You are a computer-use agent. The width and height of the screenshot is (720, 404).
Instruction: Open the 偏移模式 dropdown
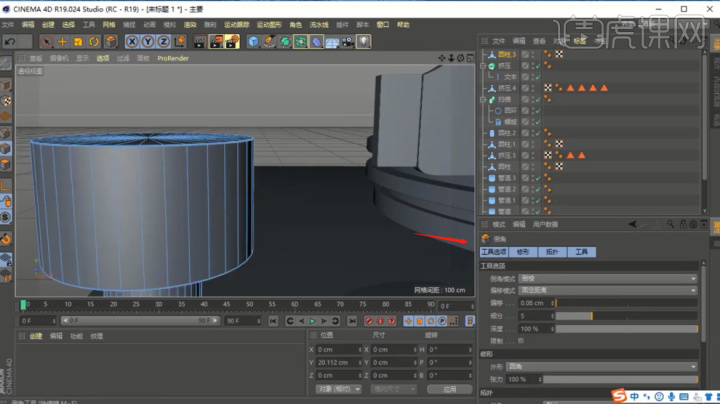608,290
